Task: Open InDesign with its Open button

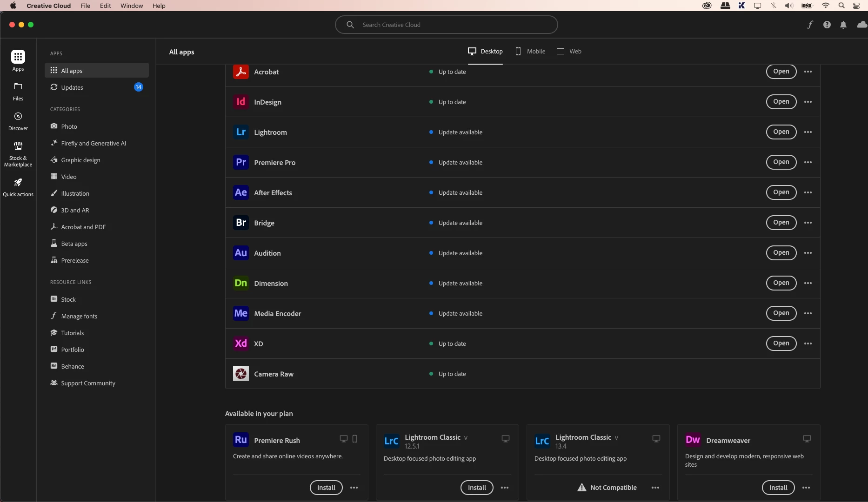Action: (x=781, y=102)
